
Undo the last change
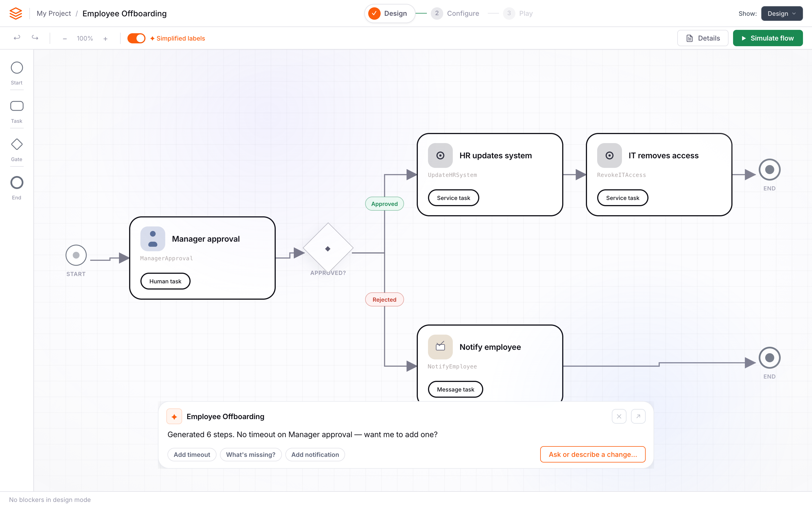17,38
